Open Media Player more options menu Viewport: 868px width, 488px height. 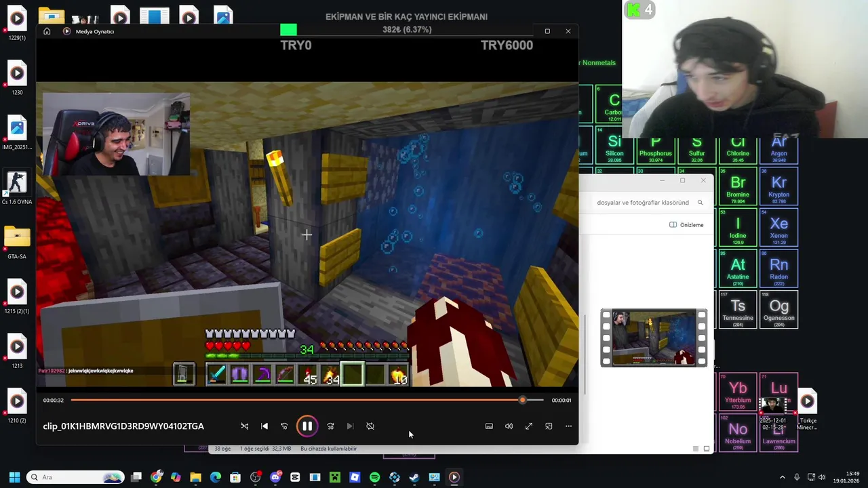(568, 426)
